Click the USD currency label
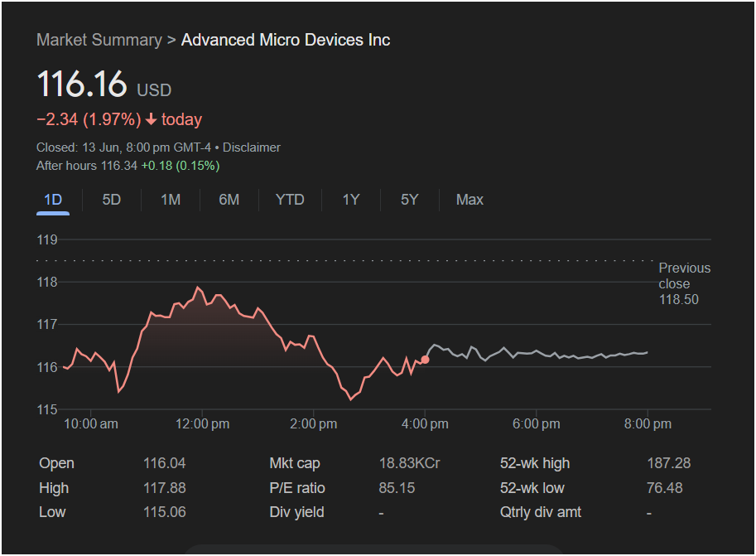756x556 pixels. [x=154, y=90]
